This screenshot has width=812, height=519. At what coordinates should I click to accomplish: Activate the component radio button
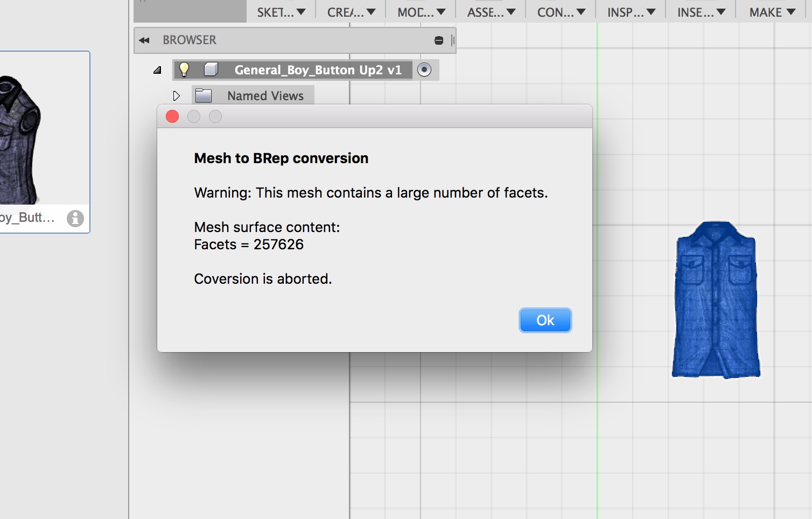[x=424, y=70]
